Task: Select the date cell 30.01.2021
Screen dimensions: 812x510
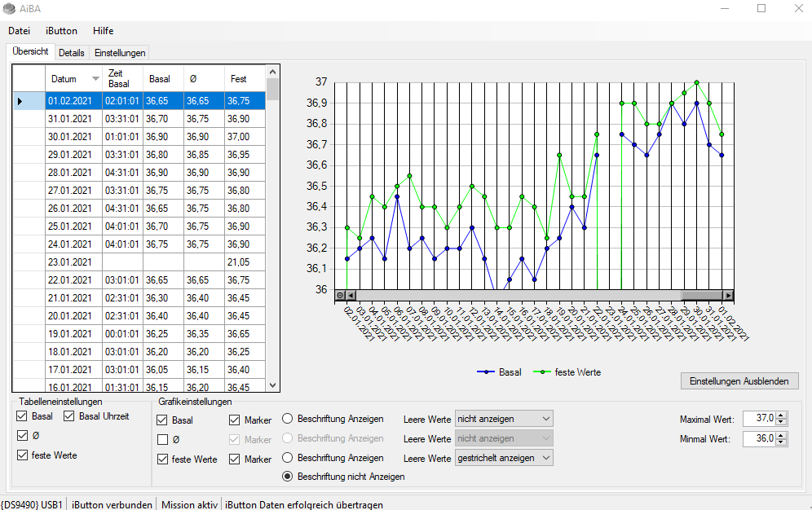Action: pyautogui.click(x=73, y=137)
